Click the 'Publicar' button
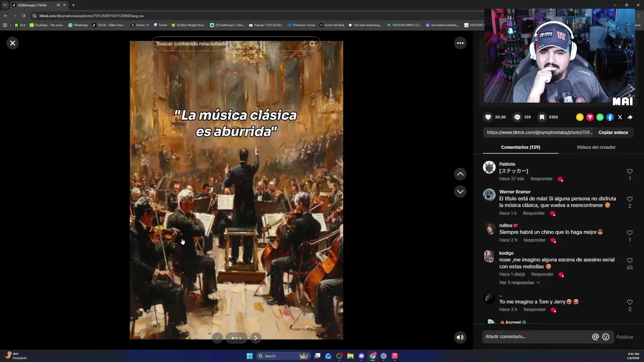644x362 pixels. (625, 337)
